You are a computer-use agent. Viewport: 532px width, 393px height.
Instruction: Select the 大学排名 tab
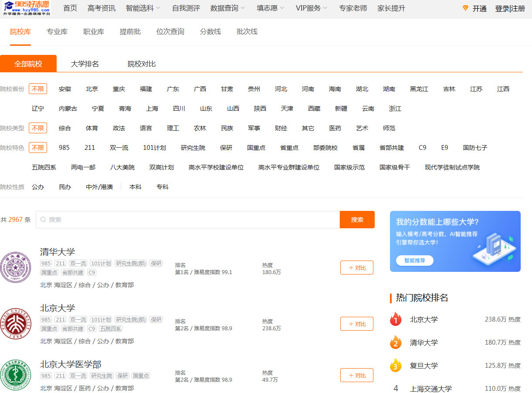(85, 64)
